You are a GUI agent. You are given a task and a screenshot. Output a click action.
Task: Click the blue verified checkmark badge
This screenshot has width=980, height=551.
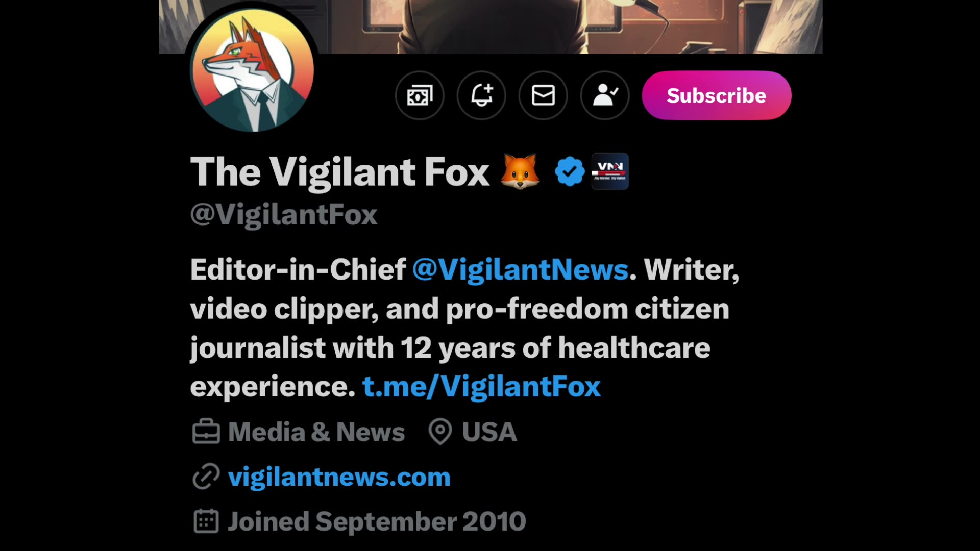click(x=569, y=171)
